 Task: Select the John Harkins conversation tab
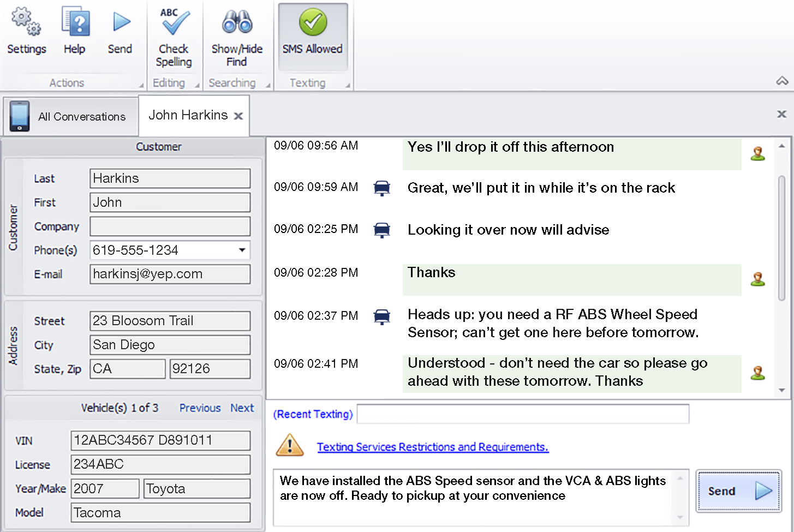(188, 115)
